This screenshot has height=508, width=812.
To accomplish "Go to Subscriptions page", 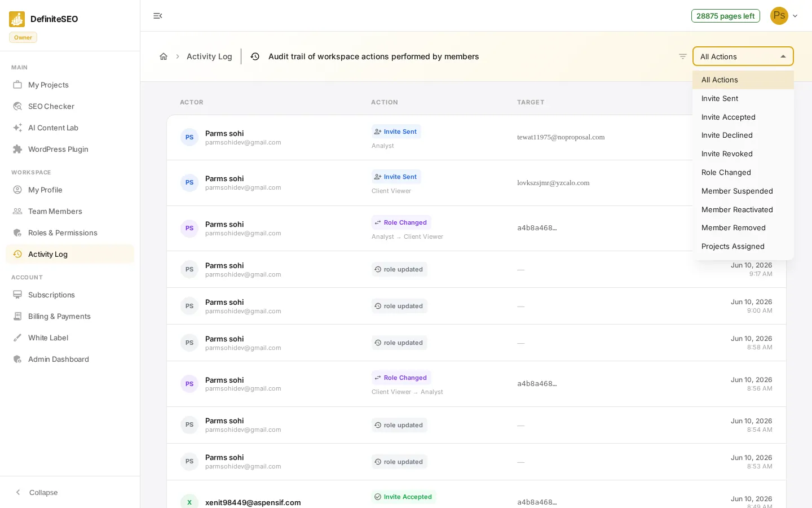I will point(70,295).
